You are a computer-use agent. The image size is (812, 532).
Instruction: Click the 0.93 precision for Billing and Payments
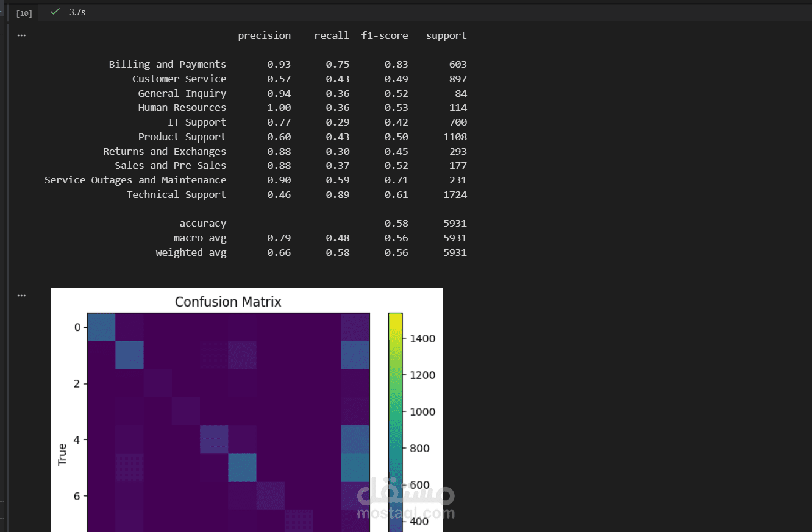click(x=279, y=65)
